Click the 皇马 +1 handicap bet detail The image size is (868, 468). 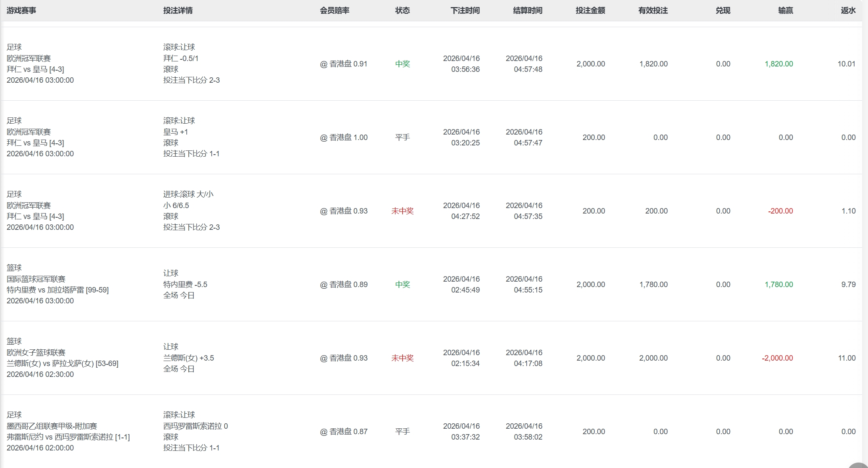point(175,132)
